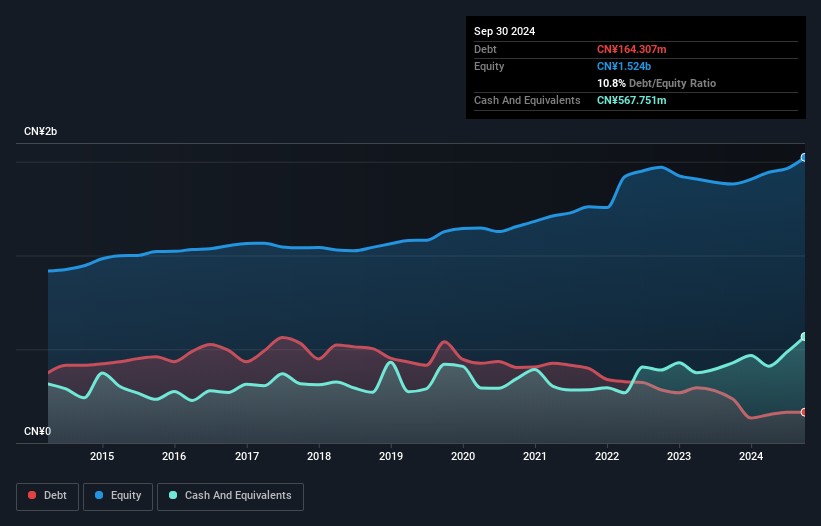821x526 pixels.
Task: Select the 2020 x-axis label
Action: [x=463, y=456]
